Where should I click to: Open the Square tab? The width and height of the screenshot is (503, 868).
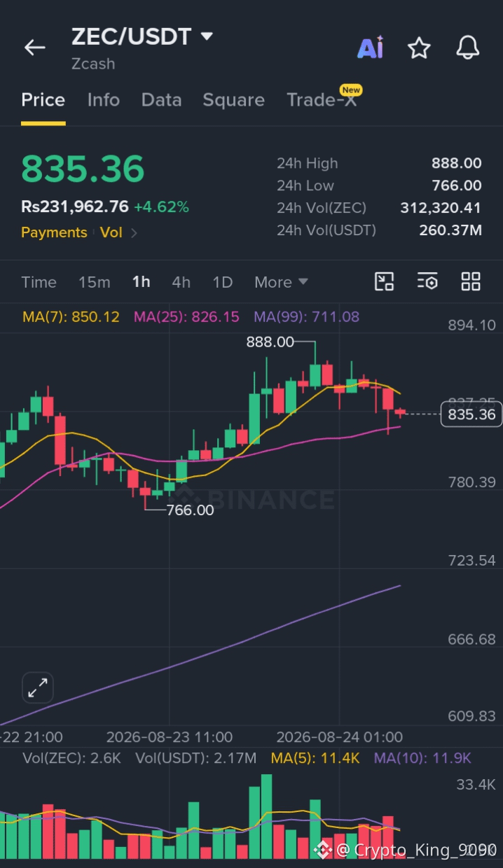[233, 100]
